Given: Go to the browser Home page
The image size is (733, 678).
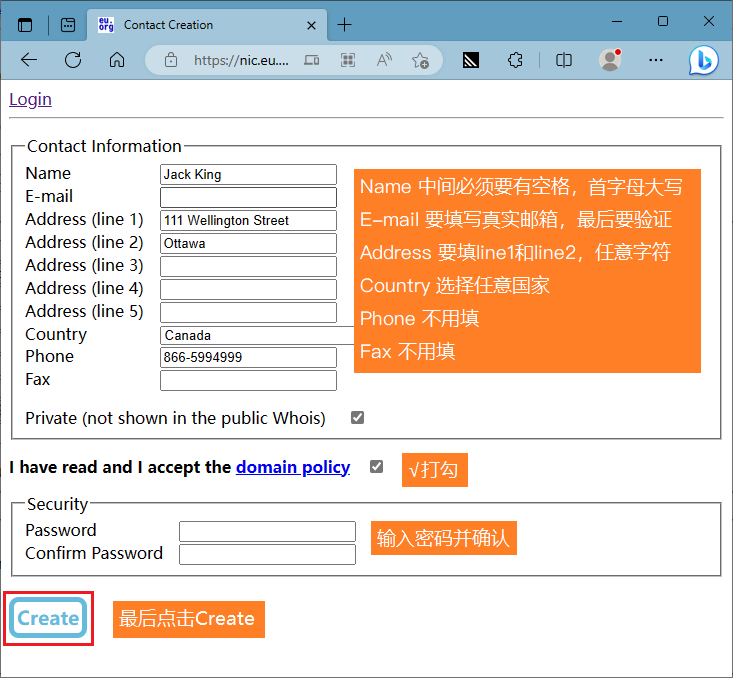Looking at the screenshot, I should coord(117,60).
